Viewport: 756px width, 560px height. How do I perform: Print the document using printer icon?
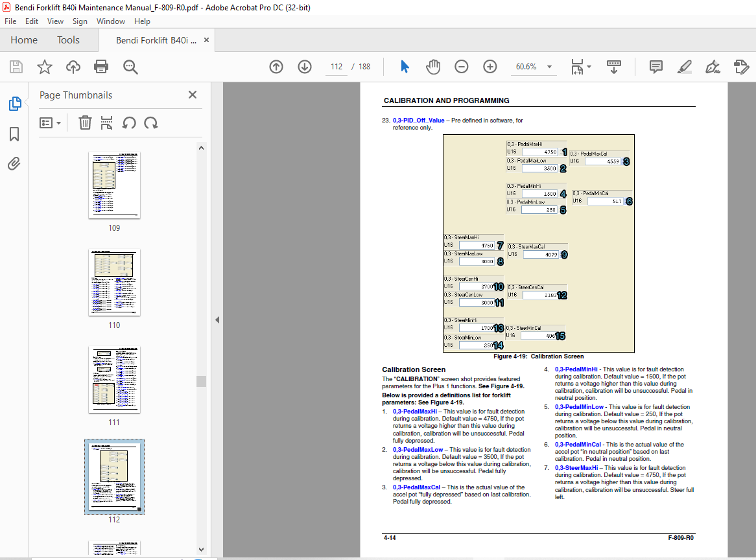[101, 67]
